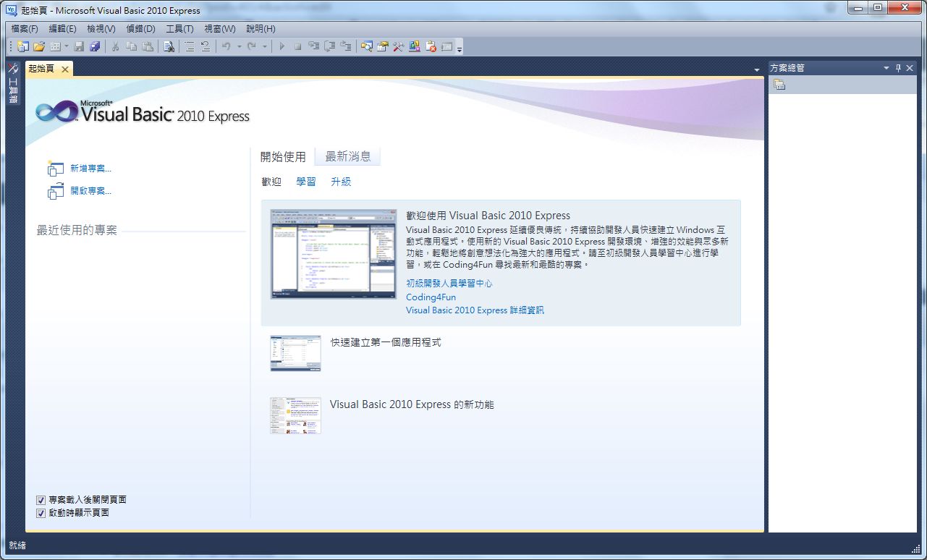This screenshot has width=927, height=560.
Task: Click the Find in Files toolbar icon
Action: pyautogui.click(x=169, y=47)
